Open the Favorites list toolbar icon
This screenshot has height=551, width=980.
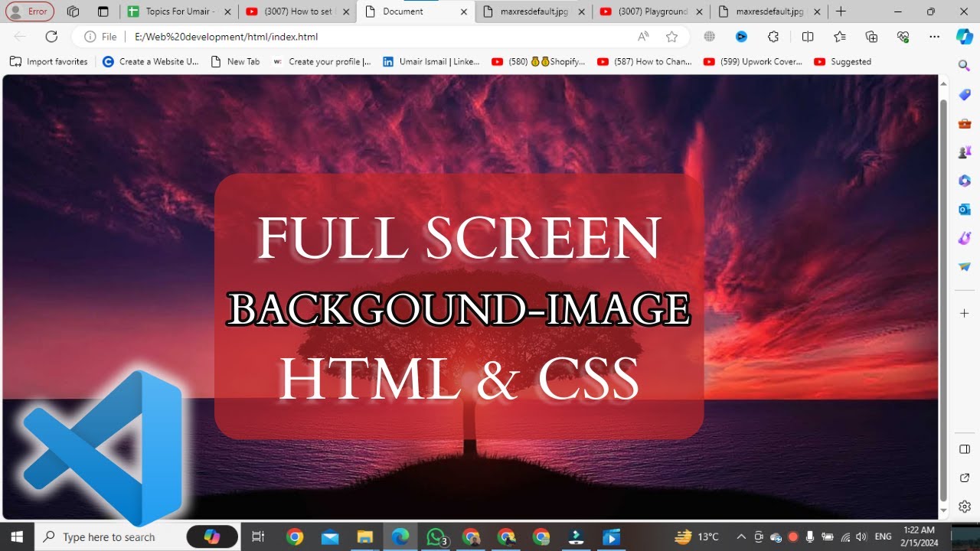point(840,37)
